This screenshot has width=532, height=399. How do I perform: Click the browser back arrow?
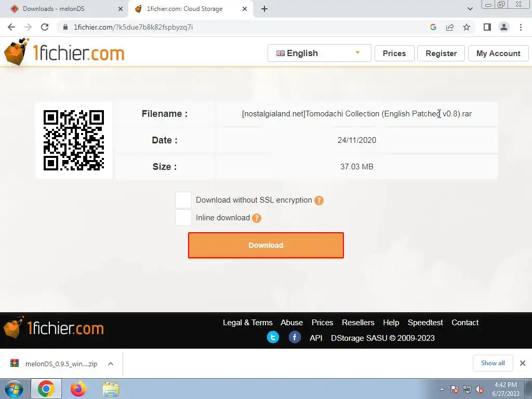pos(11,27)
